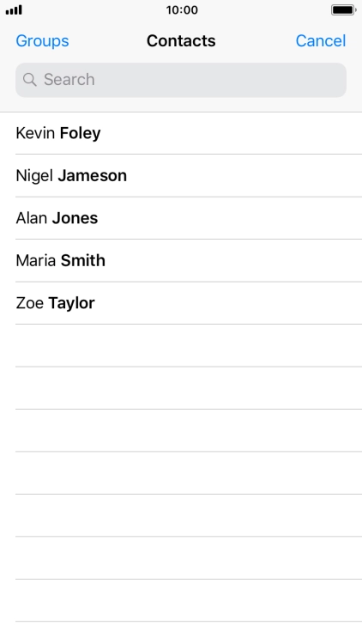The height and width of the screenshot is (644, 362).
Task: Tap the 10:00 clock in status bar
Action: point(182,9)
